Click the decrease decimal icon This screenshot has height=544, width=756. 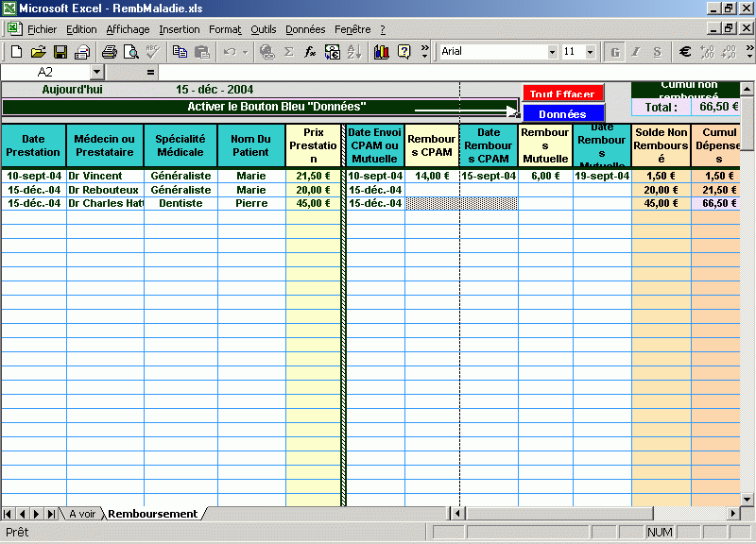click(x=729, y=52)
